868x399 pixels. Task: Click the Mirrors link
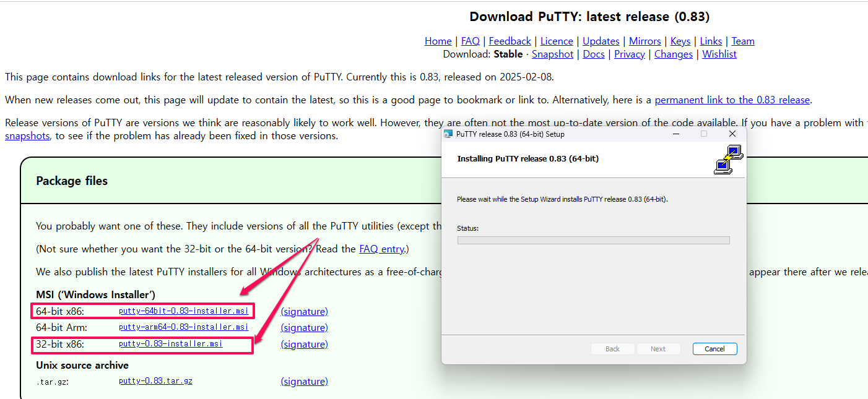(644, 41)
